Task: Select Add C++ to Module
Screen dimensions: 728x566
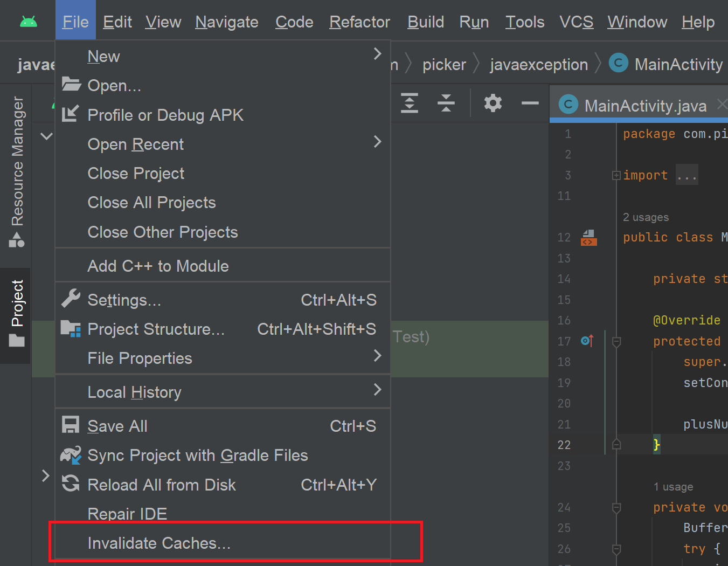Action: [223, 266]
